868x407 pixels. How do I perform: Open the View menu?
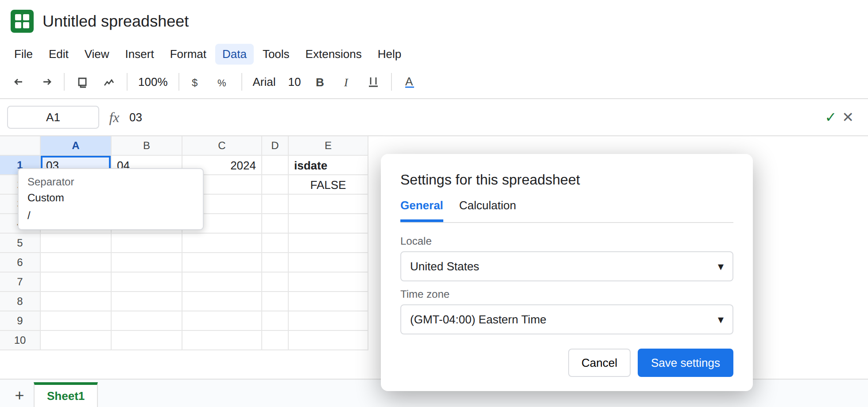click(x=97, y=54)
